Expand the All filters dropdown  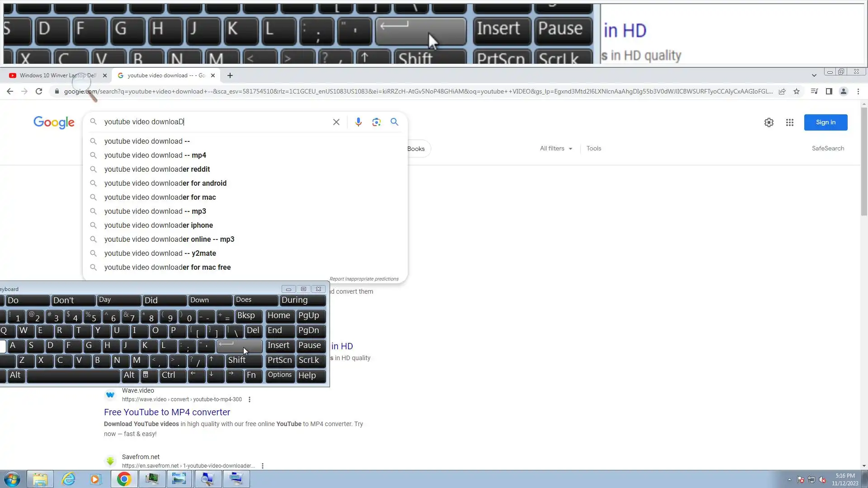[x=556, y=149]
